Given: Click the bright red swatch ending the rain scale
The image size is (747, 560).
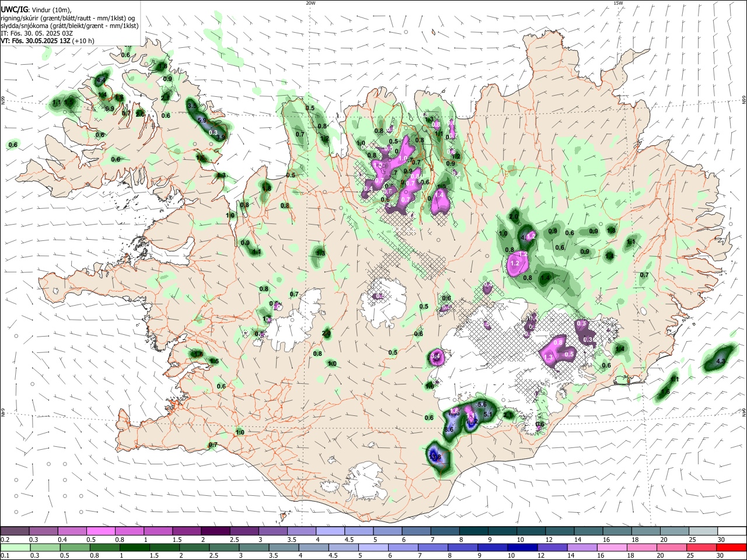Looking at the screenshot, I should (x=731, y=547).
